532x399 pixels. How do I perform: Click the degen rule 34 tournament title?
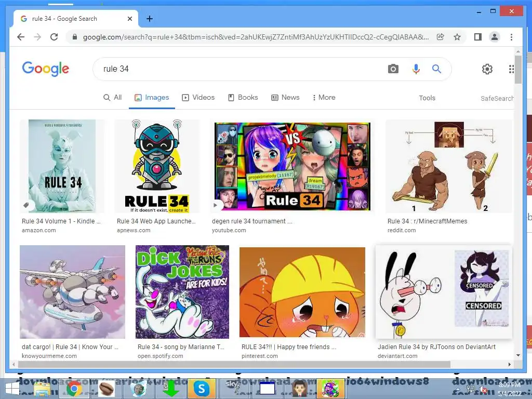pos(252,221)
